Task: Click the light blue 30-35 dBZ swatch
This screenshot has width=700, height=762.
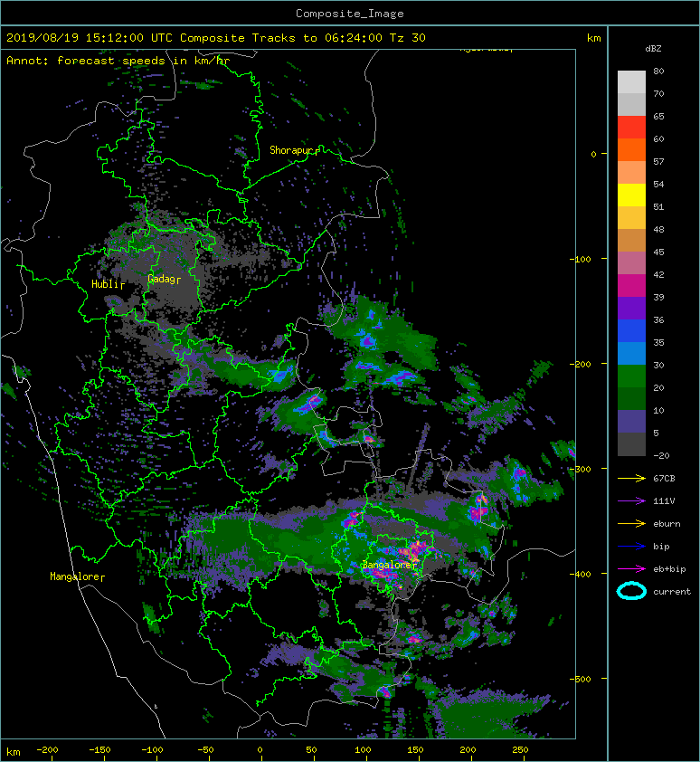Action: click(x=631, y=353)
